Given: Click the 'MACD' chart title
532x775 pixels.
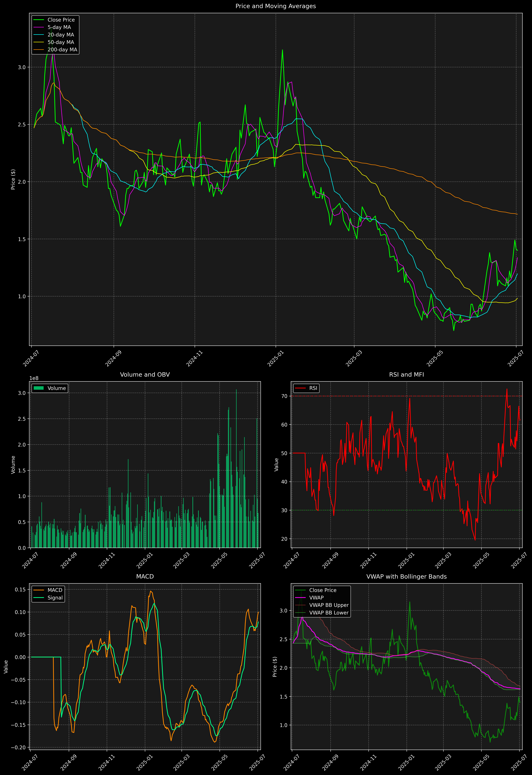Looking at the screenshot, I should point(145,577).
